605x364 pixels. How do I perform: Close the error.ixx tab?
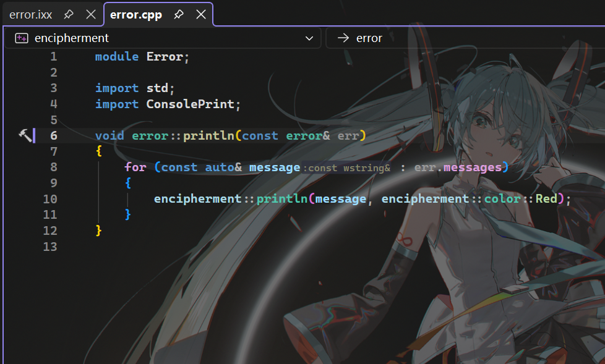pos(90,14)
